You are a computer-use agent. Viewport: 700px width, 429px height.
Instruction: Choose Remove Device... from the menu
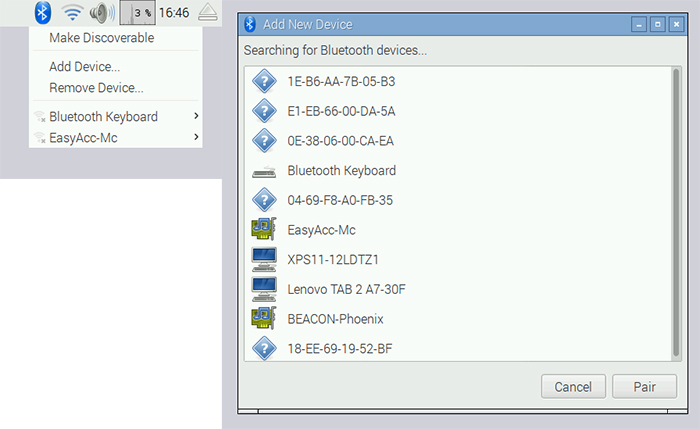(x=96, y=88)
